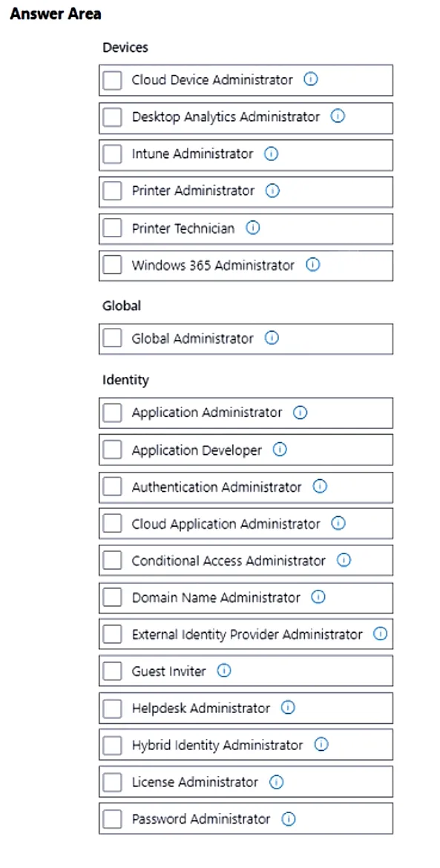Enable the Password Administrator checkbox
The width and height of the screenshot is (440, 868).
112,819
